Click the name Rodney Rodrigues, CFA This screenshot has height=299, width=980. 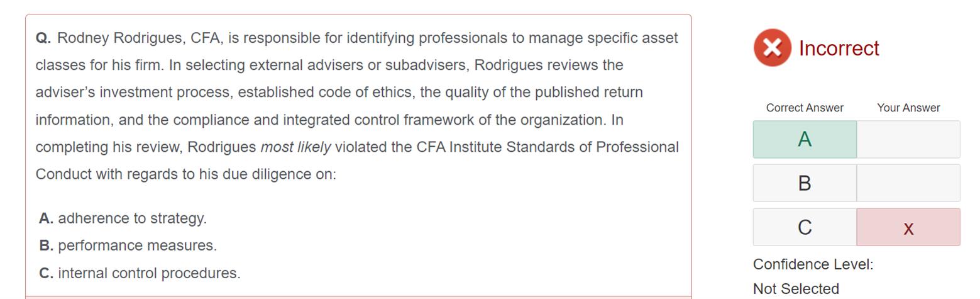coord(139,38)
